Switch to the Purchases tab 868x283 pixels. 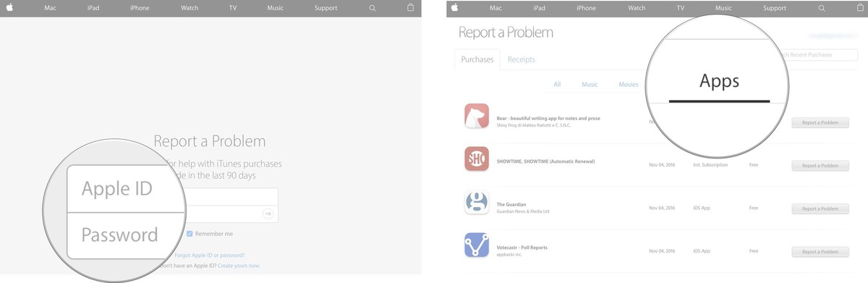point(477,59)
